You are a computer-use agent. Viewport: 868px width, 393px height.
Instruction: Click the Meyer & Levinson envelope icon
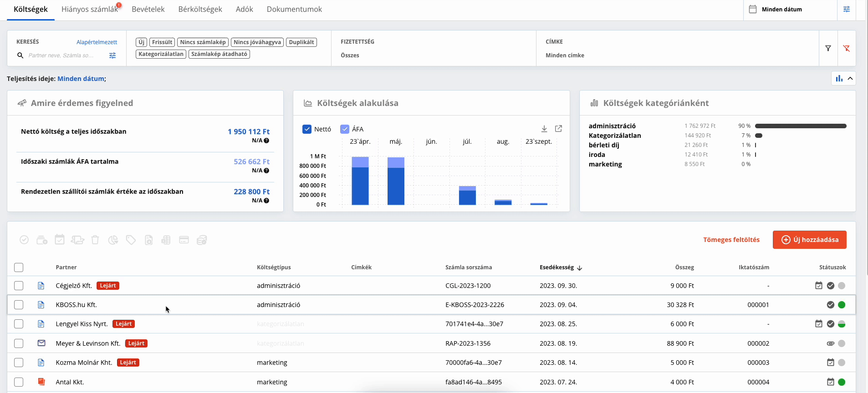click(41, 343)
